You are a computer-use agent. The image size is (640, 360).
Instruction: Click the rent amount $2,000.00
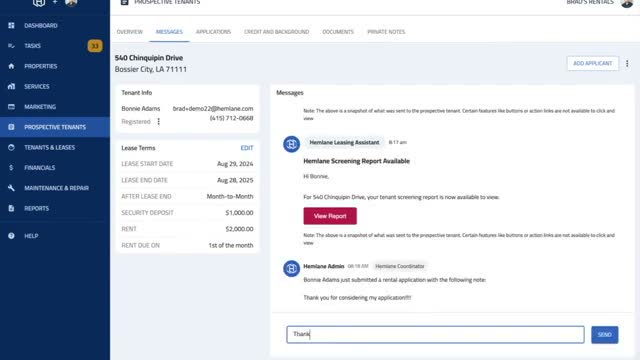click(x=239, y=229)
